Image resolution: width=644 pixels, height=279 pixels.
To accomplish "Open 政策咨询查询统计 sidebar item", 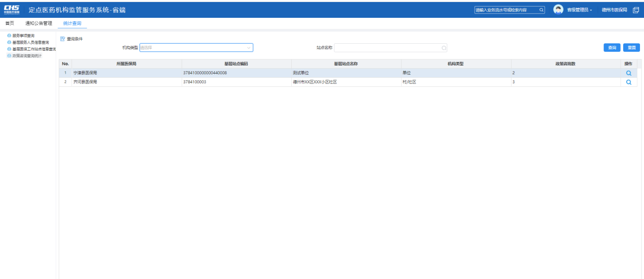I will point(27,55).
